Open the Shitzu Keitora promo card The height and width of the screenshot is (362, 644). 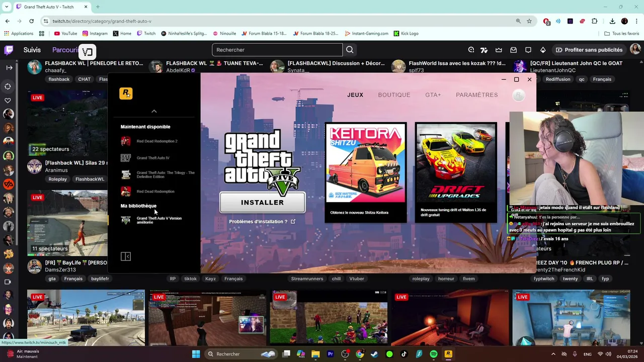365,172
